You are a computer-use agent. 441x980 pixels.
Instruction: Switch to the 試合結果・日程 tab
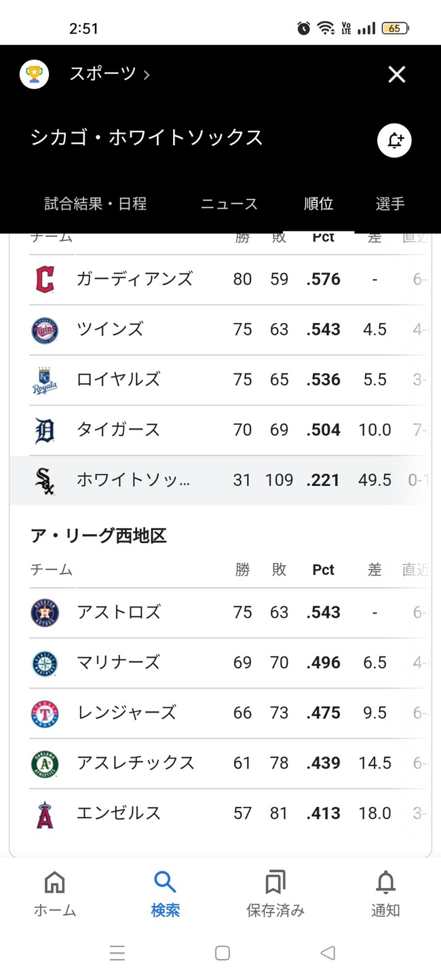tap(96, 204)
